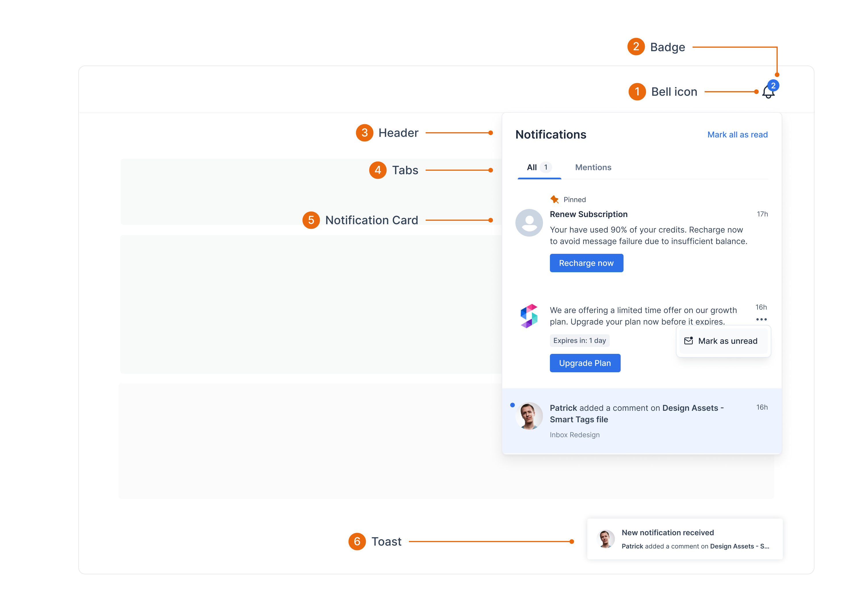
Task: Click the blue unread count badge
Action: click(x=773, y=85)
